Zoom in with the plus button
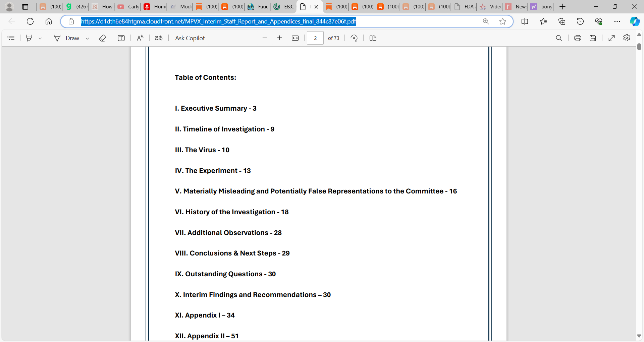Screen dimensions: 644x342 click(279, 38)
